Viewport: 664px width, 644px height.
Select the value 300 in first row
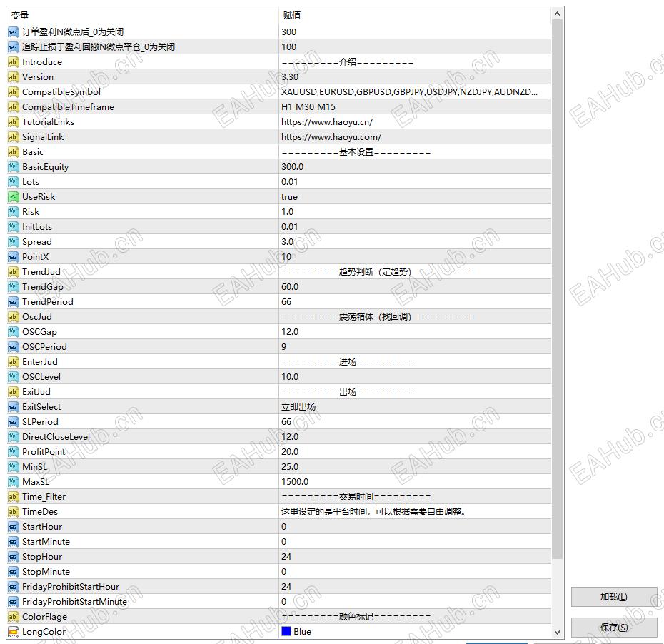click(289, 31)
